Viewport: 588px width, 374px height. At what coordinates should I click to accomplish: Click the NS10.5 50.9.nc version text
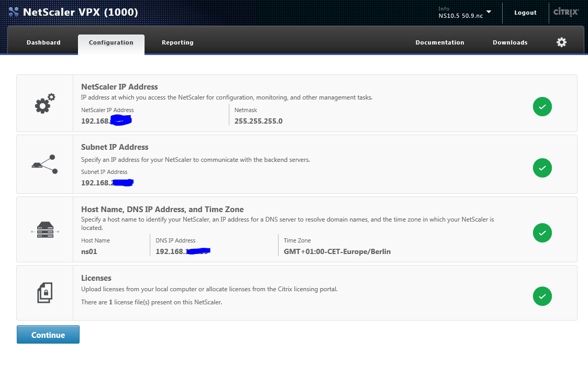coord(461,16)
